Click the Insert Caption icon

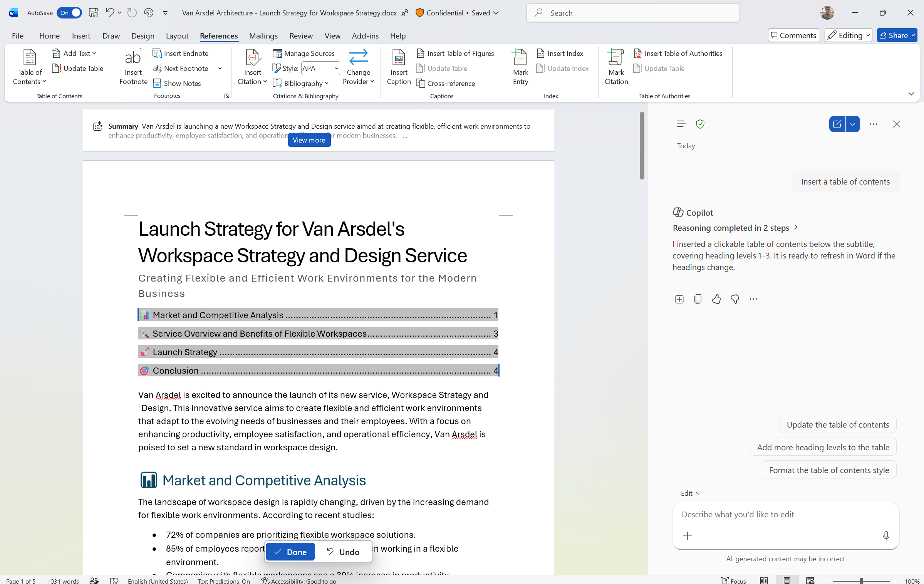(x=399, y=57)
